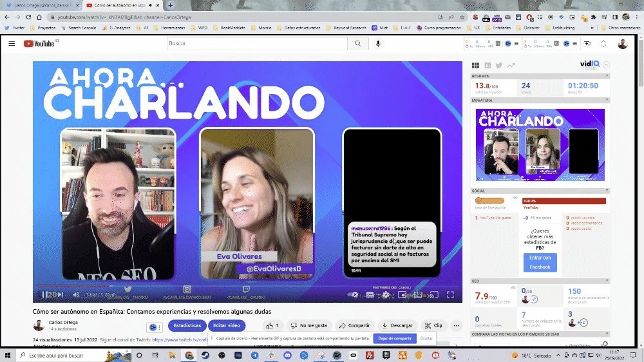Image resolution: width=644 pixels, height=362 pixels.
Task: Open Chrome from the taskbar
Action: (189, 356)
